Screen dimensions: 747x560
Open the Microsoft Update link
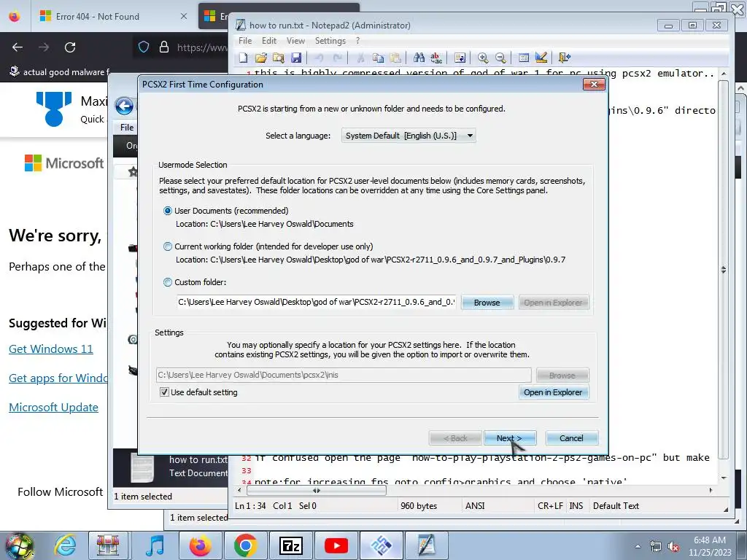pos(53,408)
